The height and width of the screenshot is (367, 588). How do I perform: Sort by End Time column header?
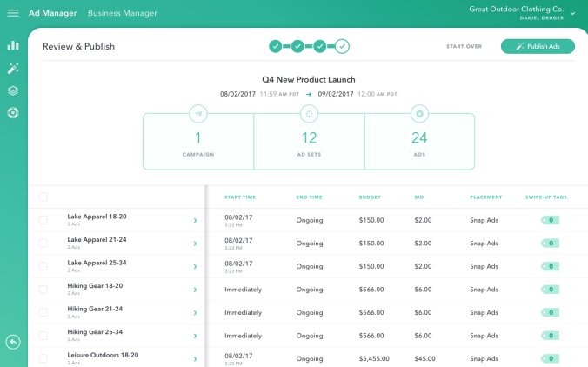[x=310, y=197]
